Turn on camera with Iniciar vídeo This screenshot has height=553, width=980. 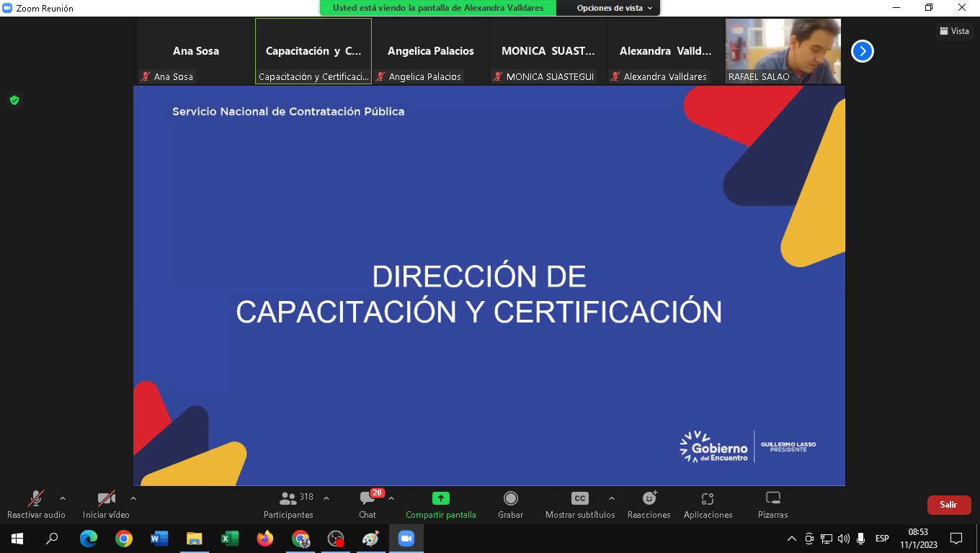[106, 504]
